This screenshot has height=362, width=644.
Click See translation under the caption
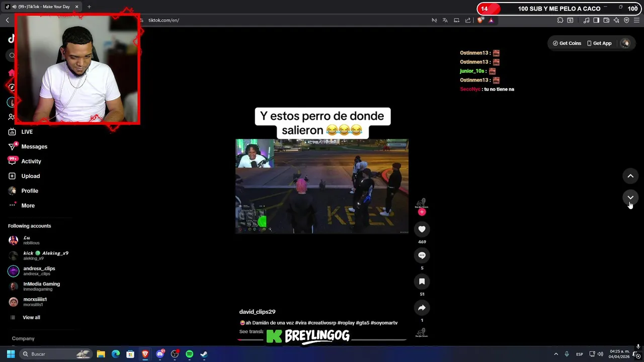[252, 332]
